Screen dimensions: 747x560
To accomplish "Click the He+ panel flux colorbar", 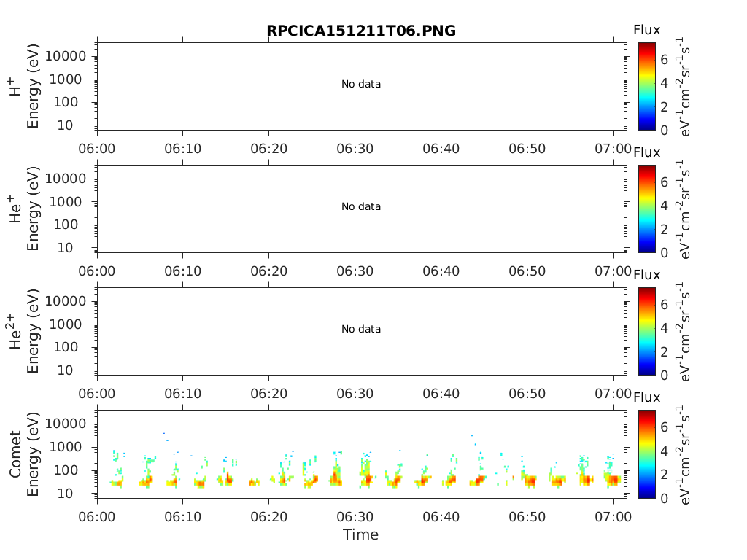I will coord(646,209).
